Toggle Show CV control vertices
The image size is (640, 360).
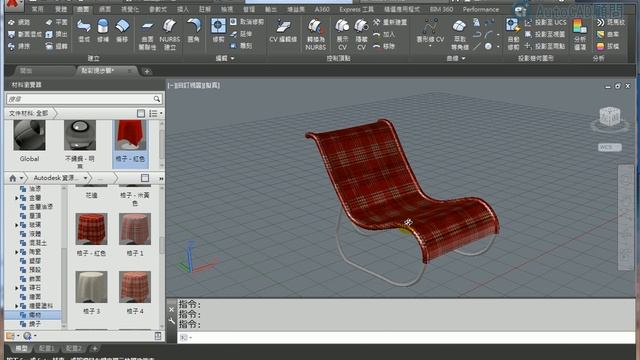pos(342,35)
